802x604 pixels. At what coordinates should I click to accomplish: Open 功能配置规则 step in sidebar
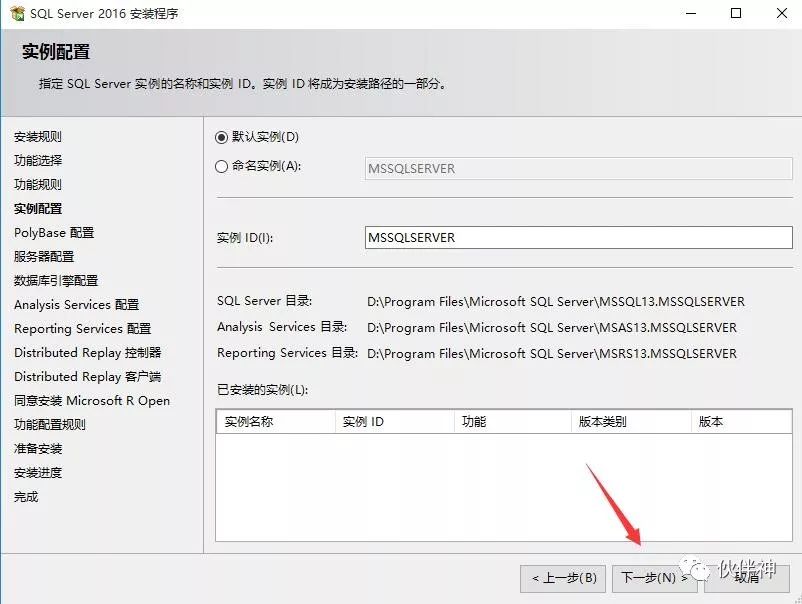coord(50,424)
